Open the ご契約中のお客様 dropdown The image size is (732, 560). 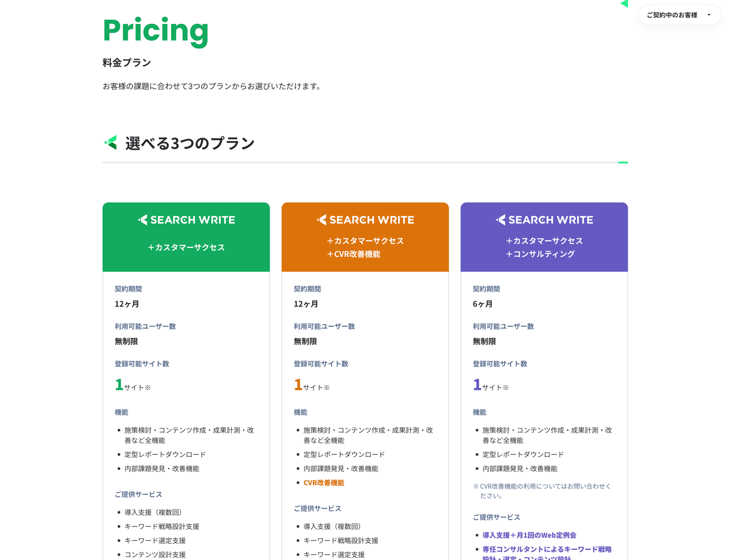(679, 15)
